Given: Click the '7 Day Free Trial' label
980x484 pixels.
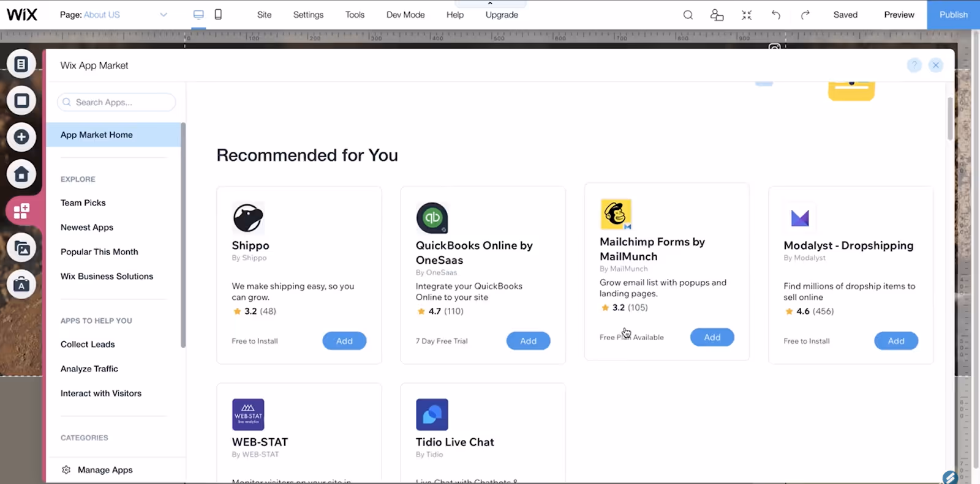Looking at the screenshot, I should click(x=442, y=341).
